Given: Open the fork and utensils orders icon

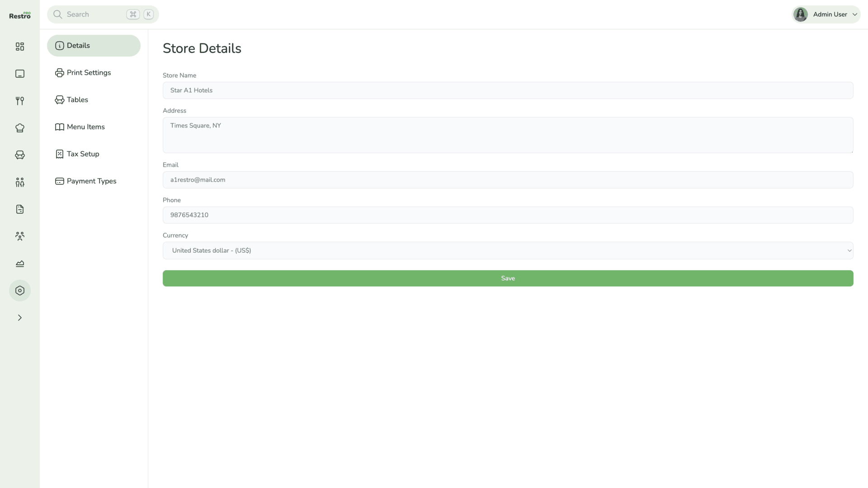Looking at the screenshot, I should [20, 101].
